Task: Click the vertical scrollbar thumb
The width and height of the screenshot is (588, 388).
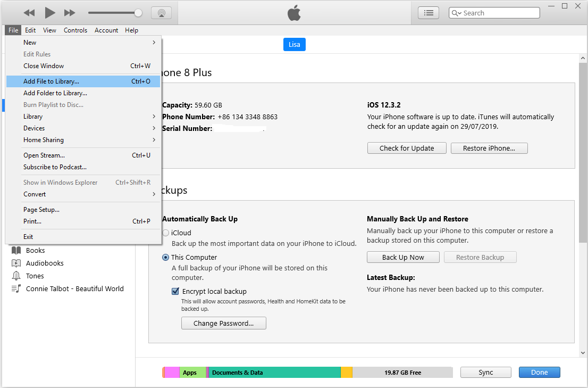Action: coord(583,153)
